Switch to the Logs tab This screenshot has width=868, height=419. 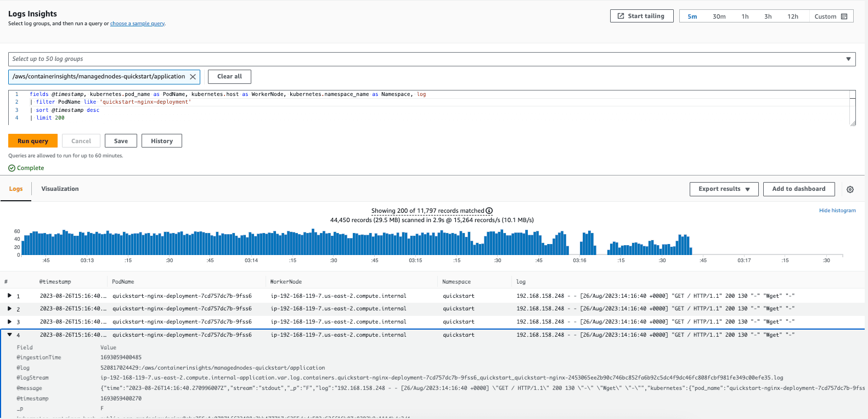(x=16, y=189)
